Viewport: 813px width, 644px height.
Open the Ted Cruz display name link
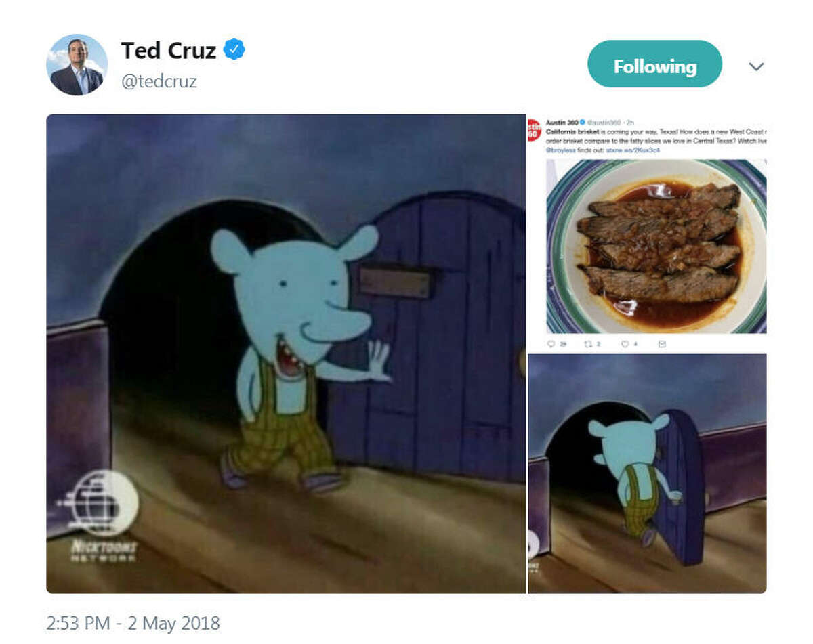[169, 50]
